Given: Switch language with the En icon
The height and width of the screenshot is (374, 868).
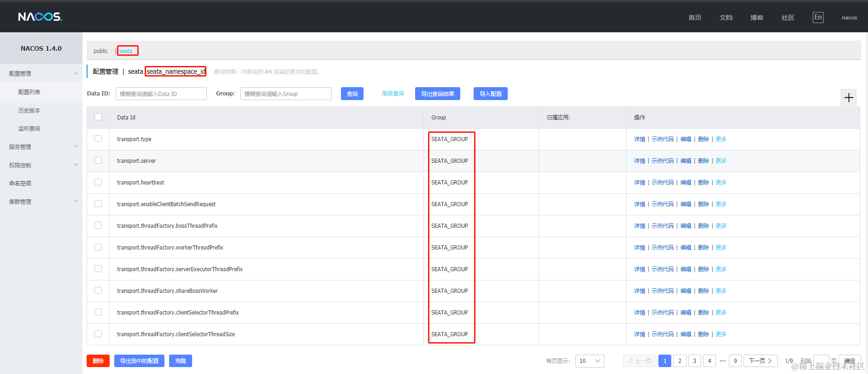Looking at the screenshot, I should coord(818,18).
